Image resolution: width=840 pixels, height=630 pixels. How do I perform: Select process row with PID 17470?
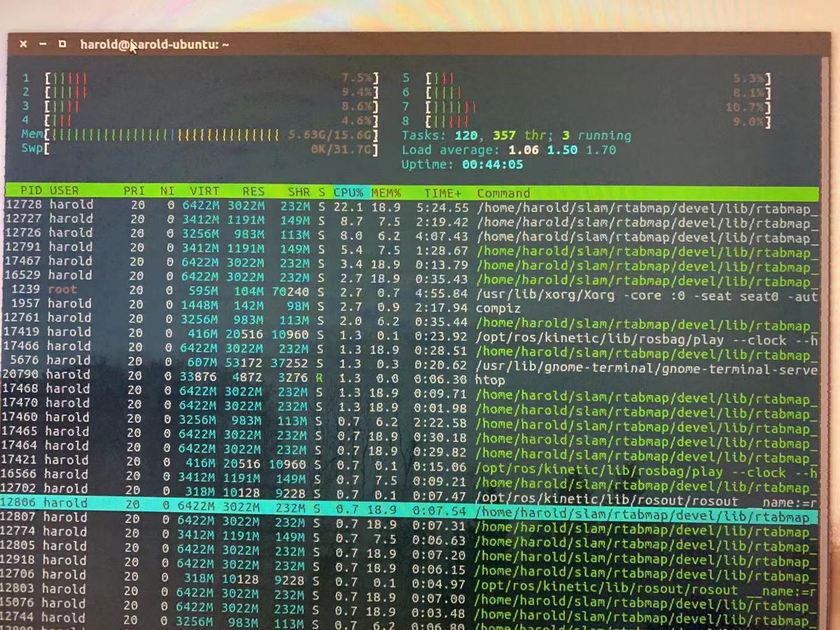[x=411, y=407]
